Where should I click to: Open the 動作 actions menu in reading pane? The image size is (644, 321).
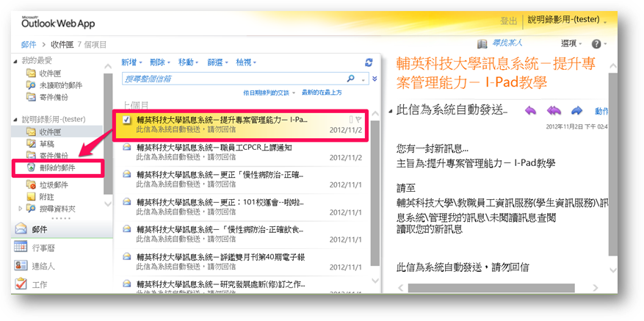601,111
